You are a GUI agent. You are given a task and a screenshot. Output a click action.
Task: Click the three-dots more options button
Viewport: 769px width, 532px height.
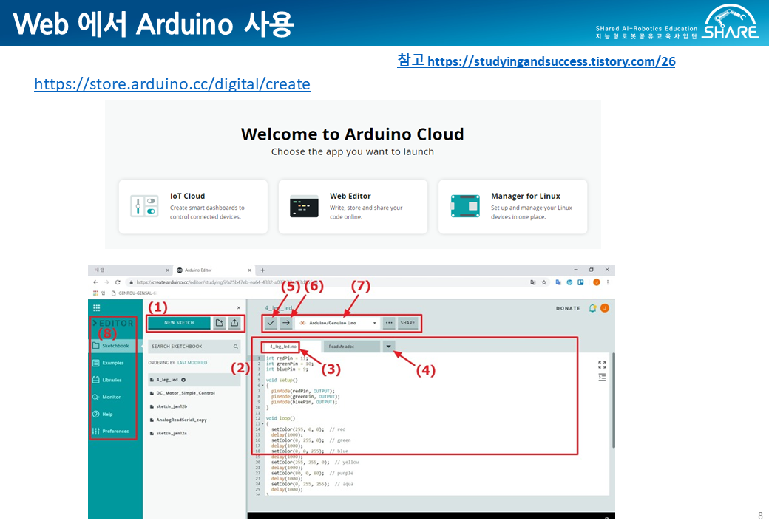389,323
